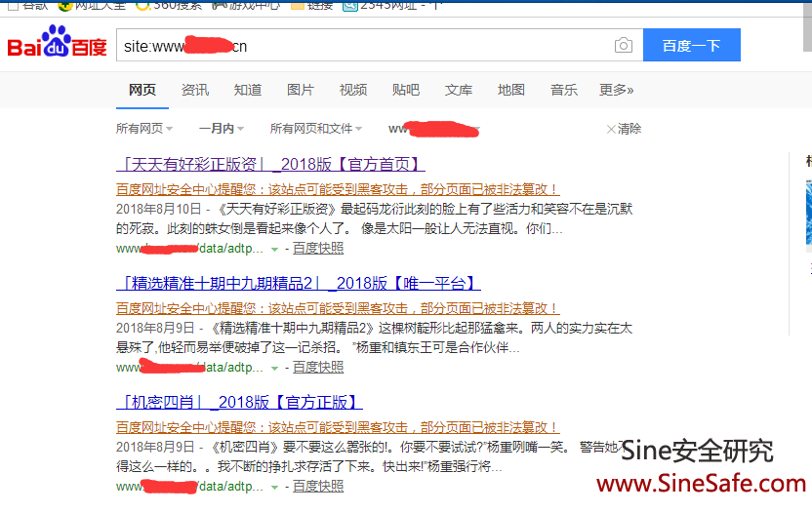Viewport: 812px width, 513px height.
Task: Open result 机密四肖 2018版 官方正版
Action: point(239,402)
